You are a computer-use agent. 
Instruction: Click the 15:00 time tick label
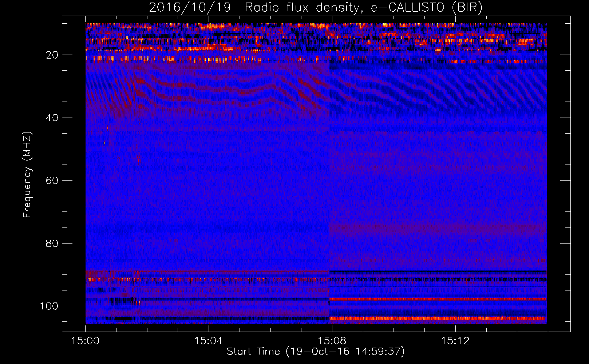coord(86,341)
